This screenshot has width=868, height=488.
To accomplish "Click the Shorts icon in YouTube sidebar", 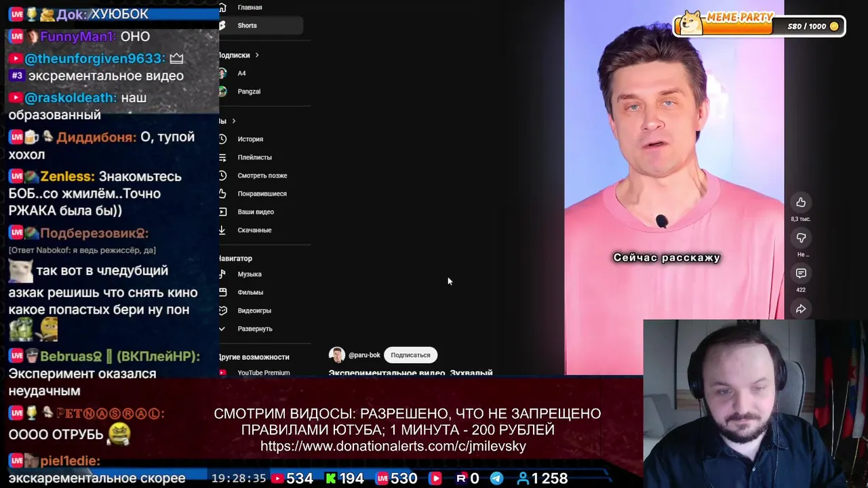I will 222,26.
